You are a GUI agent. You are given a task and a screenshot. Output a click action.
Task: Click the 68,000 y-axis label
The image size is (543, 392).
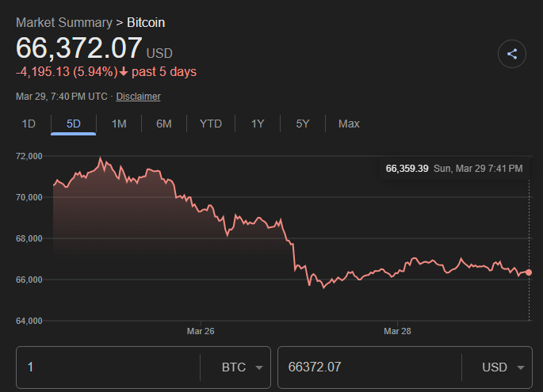point(29,238)
